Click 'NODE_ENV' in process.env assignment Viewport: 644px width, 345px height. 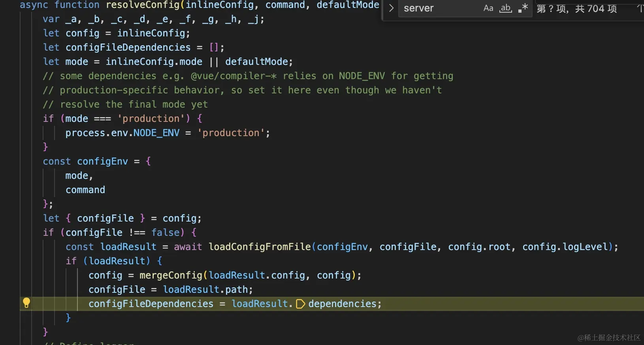tap(156, 133)
